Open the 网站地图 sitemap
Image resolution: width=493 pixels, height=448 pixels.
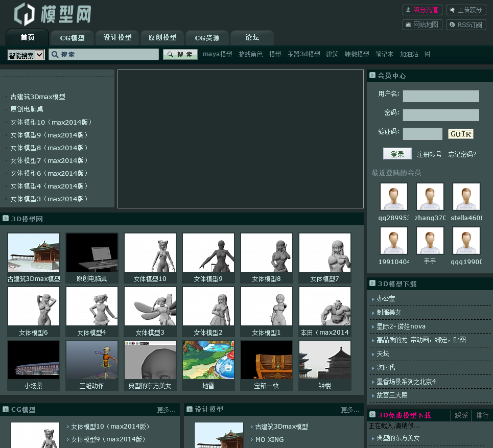click(422, 25)
